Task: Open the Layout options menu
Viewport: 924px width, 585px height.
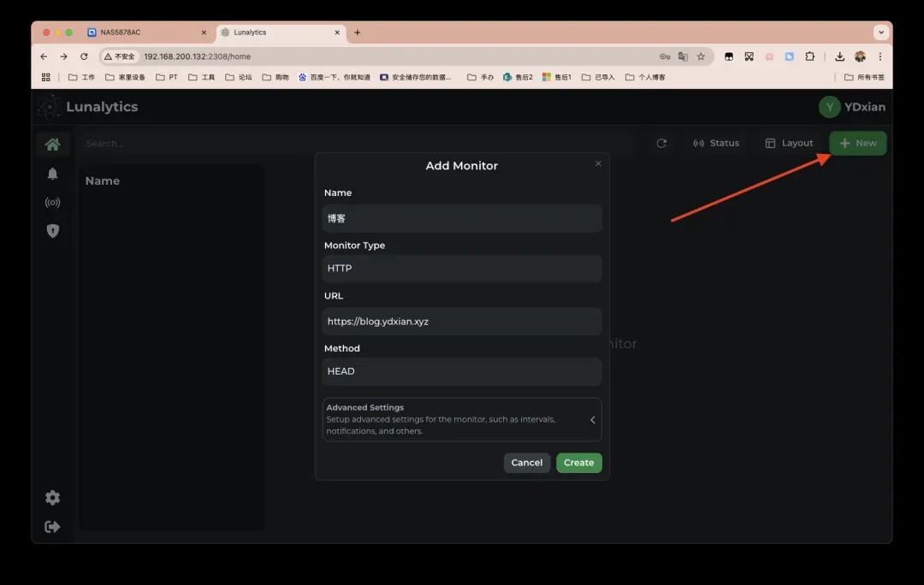Action: (789, 144)
